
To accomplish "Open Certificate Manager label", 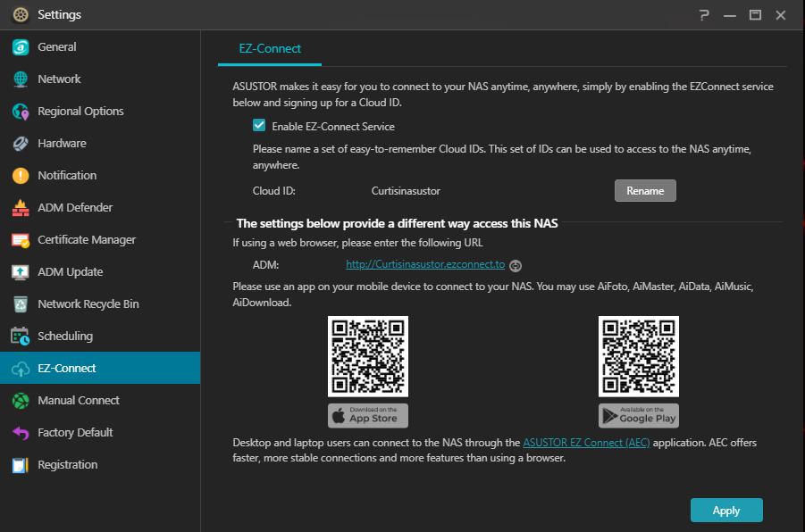I will (87, 240).
